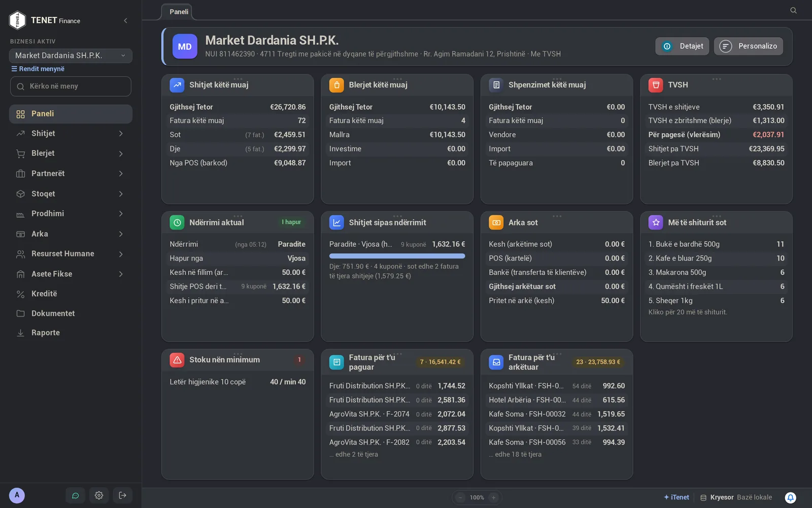Open the search icon at top right

click(793, 10)
